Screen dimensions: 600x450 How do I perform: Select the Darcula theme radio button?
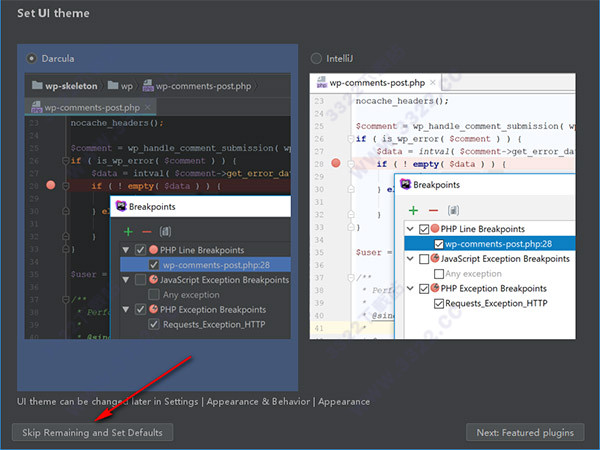pyautogui.click(x=31, y=59)
